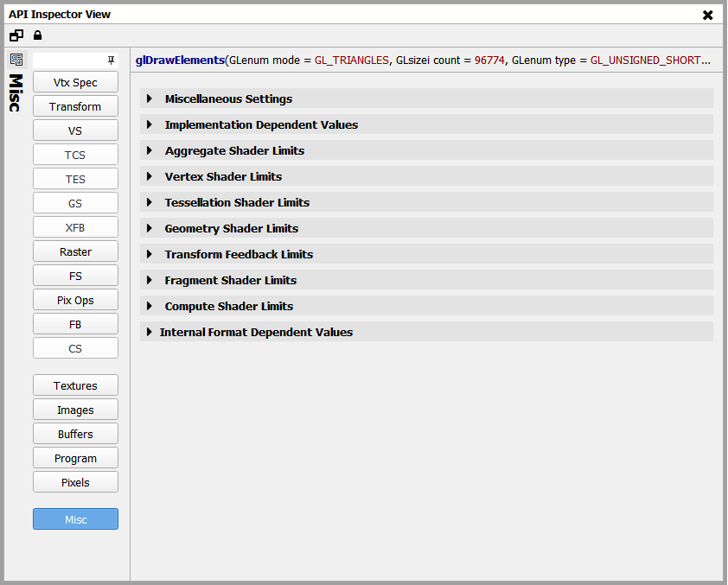Toggle the lock icon in toolbar
The height and width of the screenshot is (585, 728).
click(x=37, y=35)
